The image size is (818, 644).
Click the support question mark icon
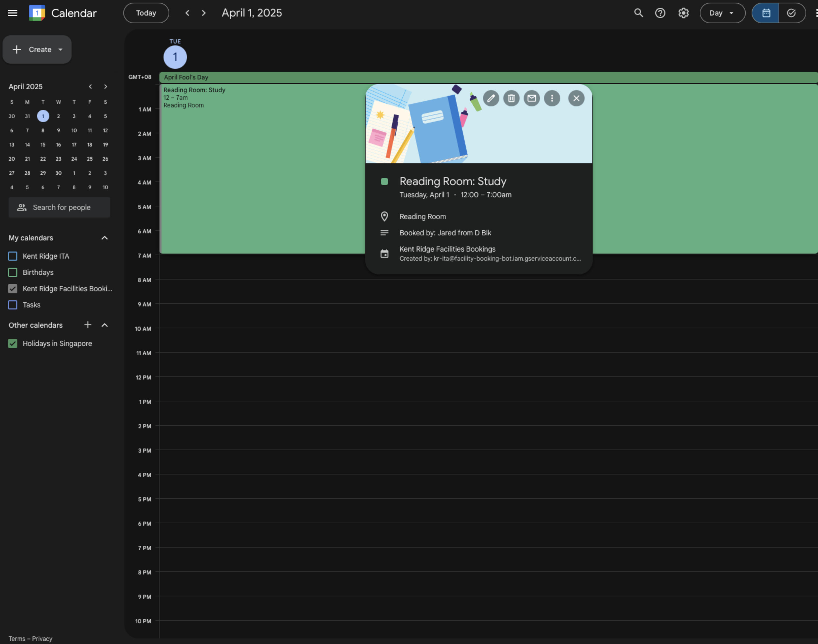click(x=660, y=13)
